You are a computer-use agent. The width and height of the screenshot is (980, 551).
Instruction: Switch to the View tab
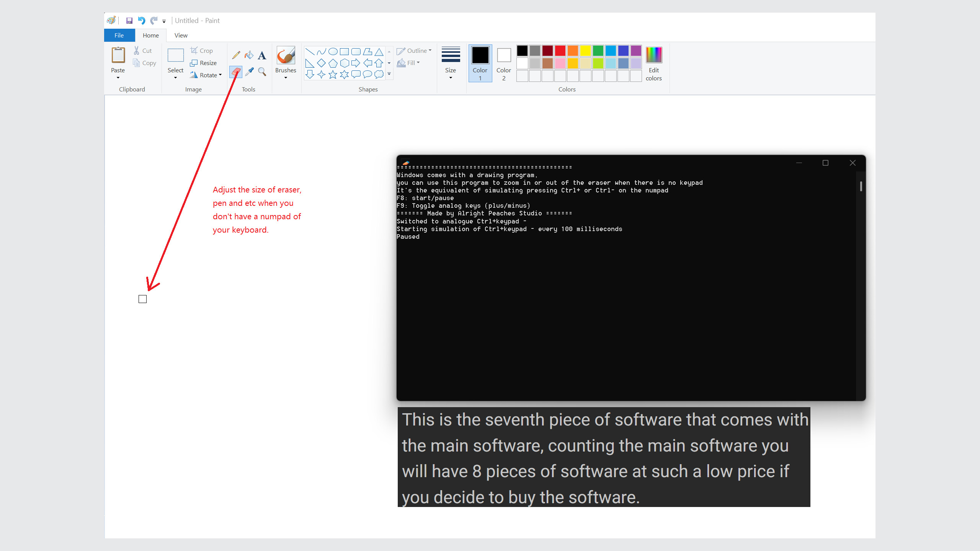coord(180,35)
